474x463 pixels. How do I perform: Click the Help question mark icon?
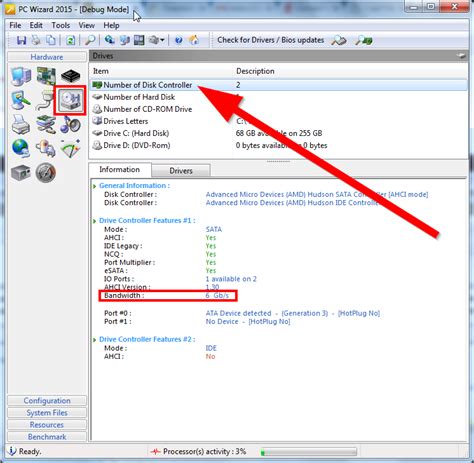[x=179, y=40]
